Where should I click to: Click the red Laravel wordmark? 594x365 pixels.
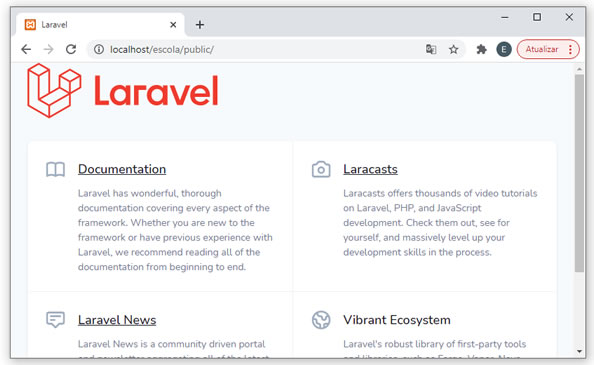pyautogui.click(x=156, y=91)
